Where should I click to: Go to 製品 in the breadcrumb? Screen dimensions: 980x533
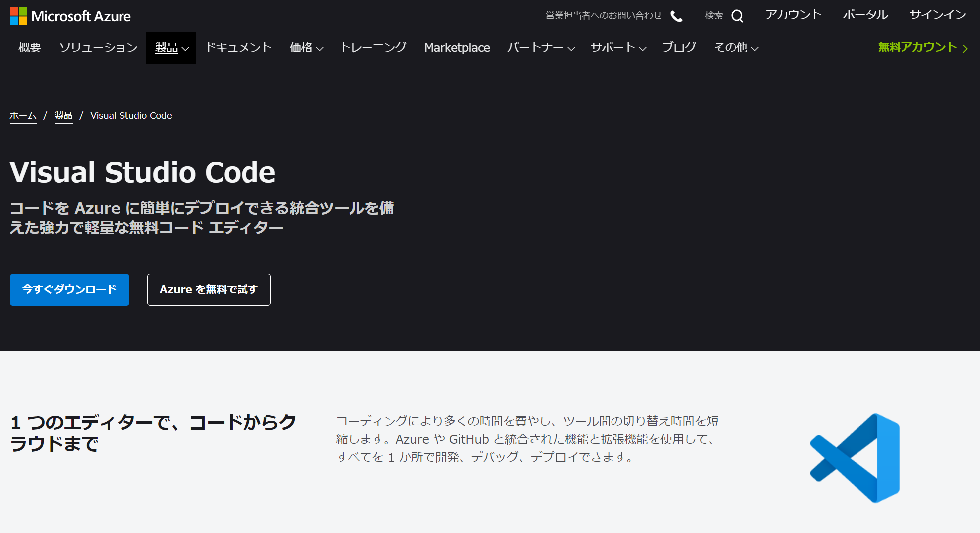point(63,116)
